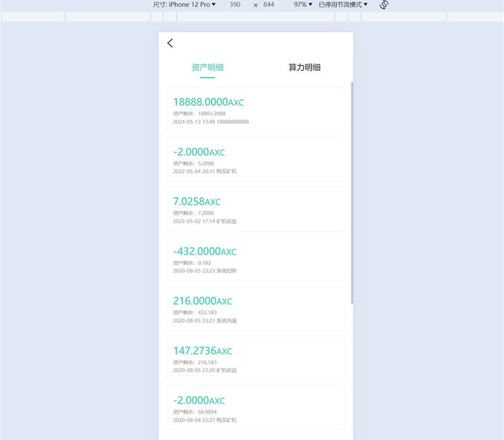The image size is (504, 440).
Task: Expand the 已停用节流模式 throttling dropdown
Action: click(x=343, y=5)
